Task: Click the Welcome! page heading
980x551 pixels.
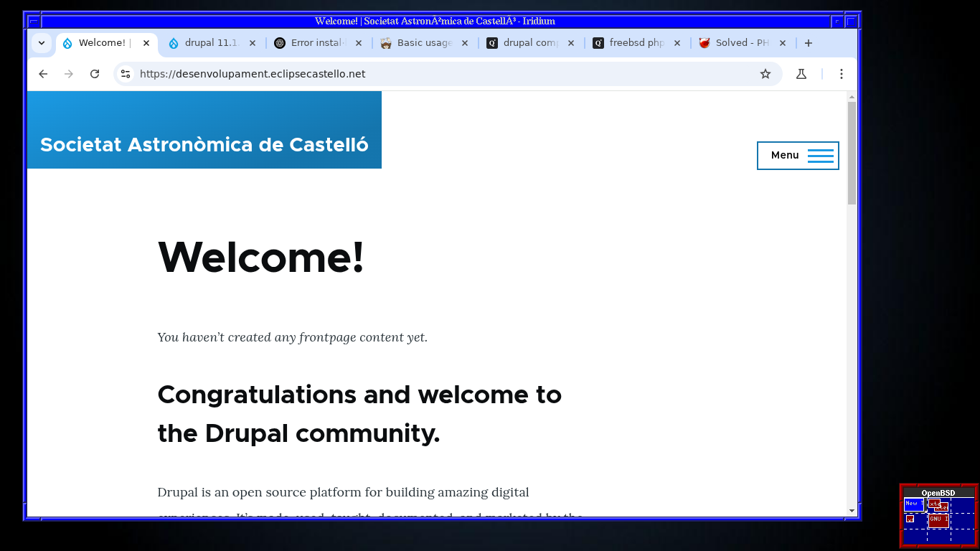Action: [x=261, y=257]
